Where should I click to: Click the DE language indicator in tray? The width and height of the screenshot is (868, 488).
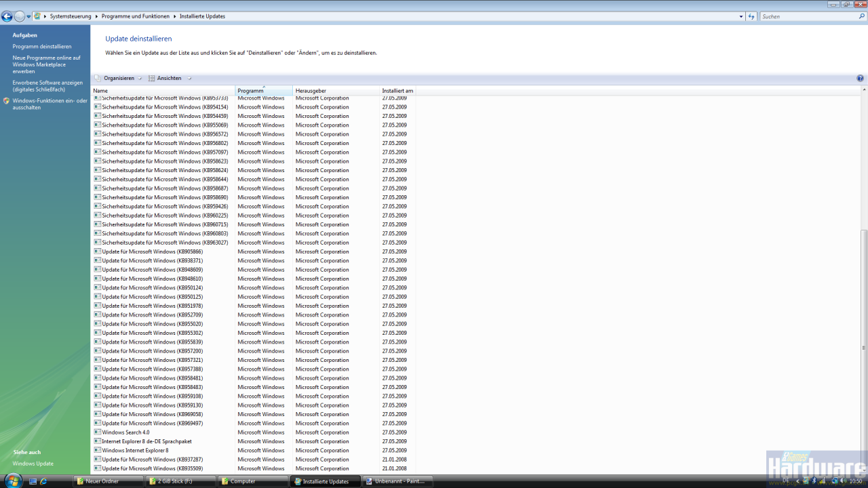coord(786,481)
